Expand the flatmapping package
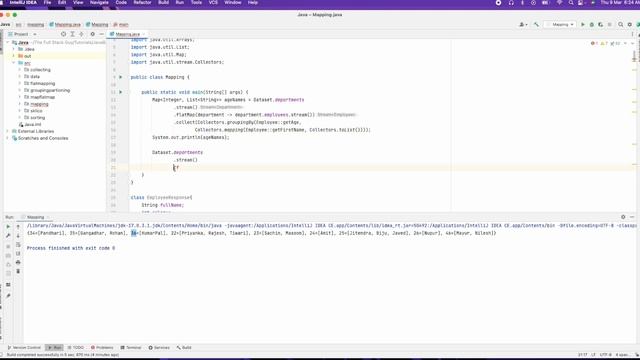 click(20, 84)
